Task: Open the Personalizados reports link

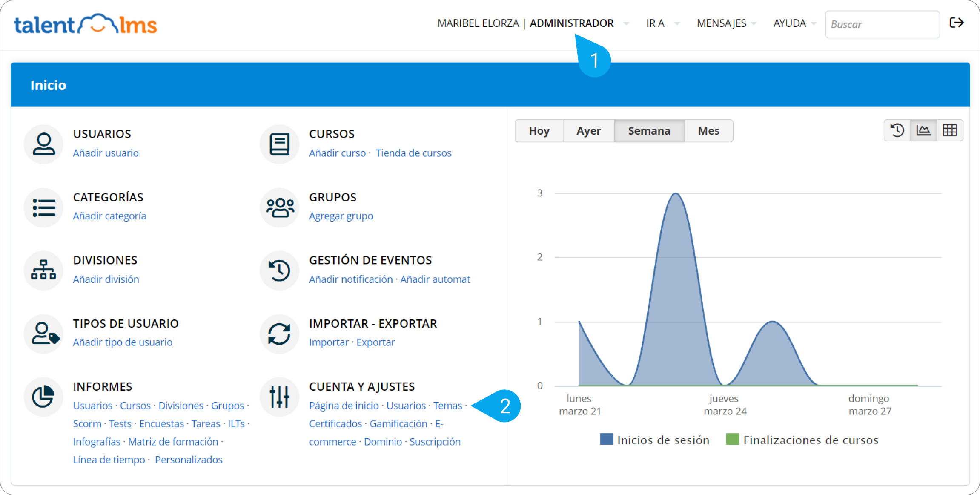Action: pos(189,460)
